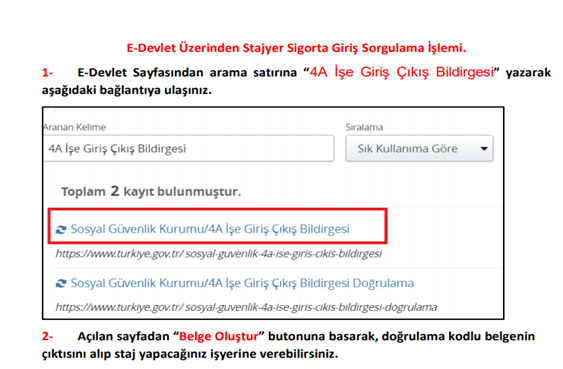Click the 'Toplam 2 kayıt bulunmuştur.' text
Image resolution: width=563 pixels, height=369 pixels.
[x=151, y=191]
